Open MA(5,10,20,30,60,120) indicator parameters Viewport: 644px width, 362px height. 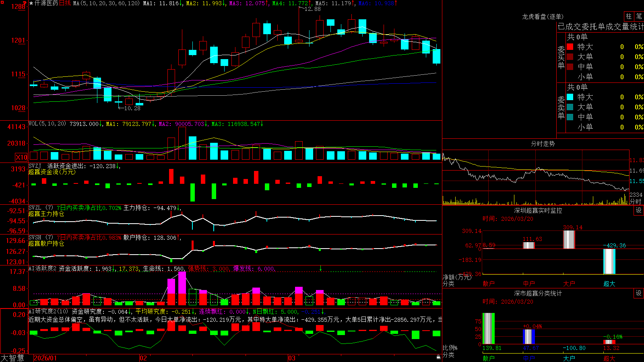(x=106, y=3)
